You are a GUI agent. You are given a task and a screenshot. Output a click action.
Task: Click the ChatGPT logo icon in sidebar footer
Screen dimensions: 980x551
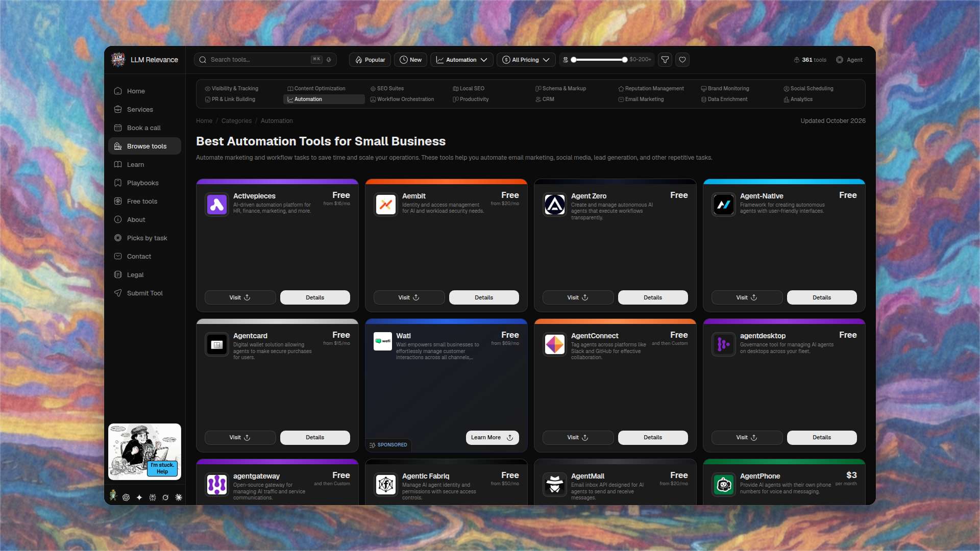126,497
